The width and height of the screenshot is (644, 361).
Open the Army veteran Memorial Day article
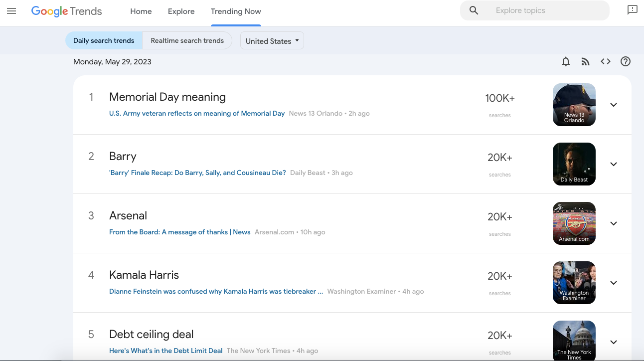tap(197, 113)
